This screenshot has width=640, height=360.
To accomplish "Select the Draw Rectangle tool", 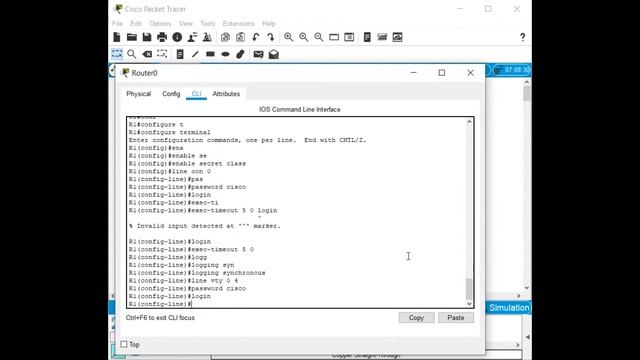I will [210, 54].
